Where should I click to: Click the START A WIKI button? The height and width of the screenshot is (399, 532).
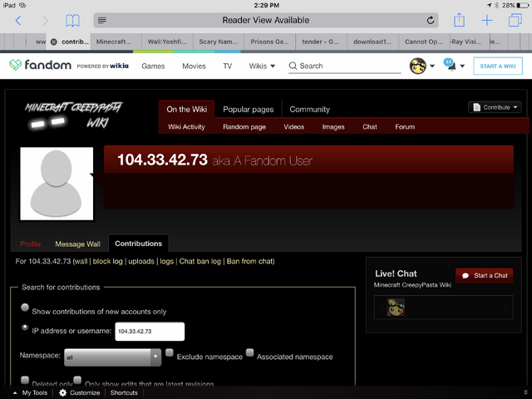(498, 66)
